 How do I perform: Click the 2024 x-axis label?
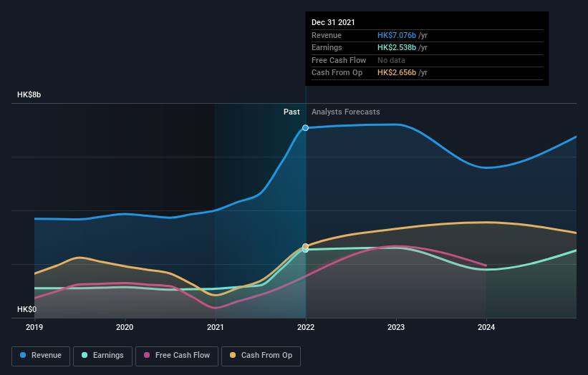(x=486, y=327)
